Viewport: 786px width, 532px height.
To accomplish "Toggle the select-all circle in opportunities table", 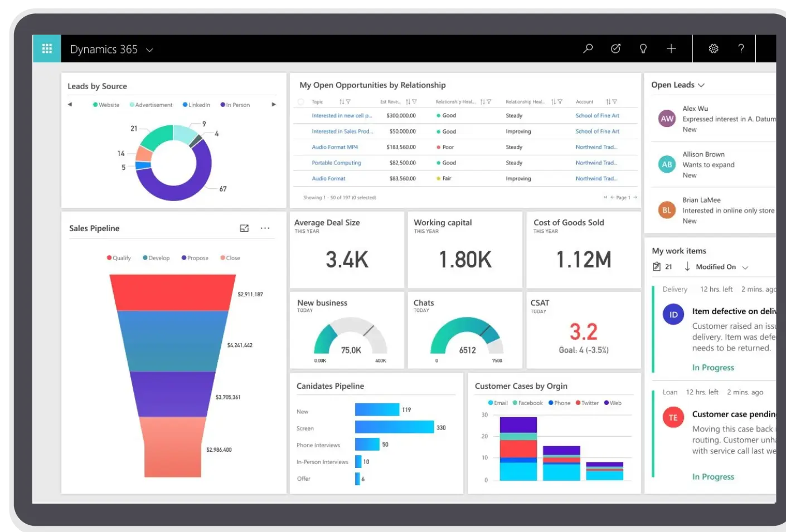I will [x=301, y=102].
